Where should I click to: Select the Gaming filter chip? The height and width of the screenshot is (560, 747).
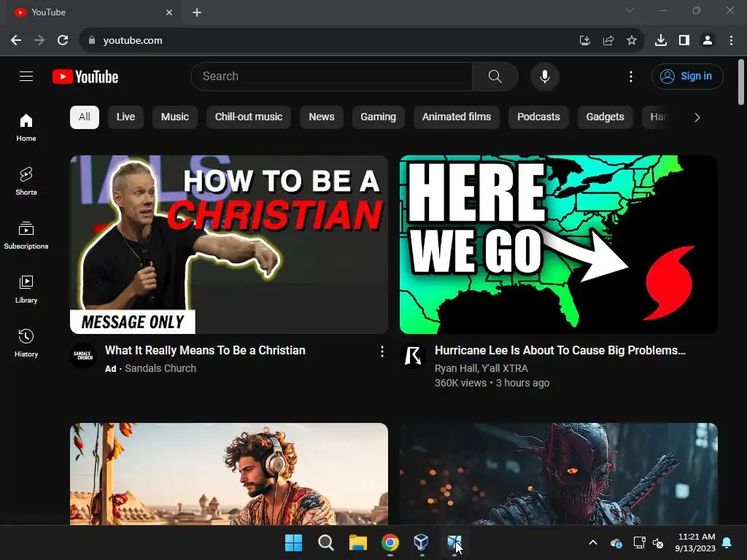click(x=379, y=117)
